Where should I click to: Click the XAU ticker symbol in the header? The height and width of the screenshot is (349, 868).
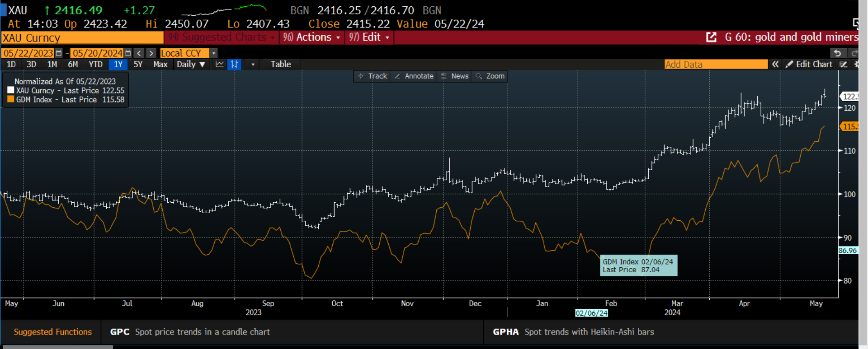pos(18,10)
